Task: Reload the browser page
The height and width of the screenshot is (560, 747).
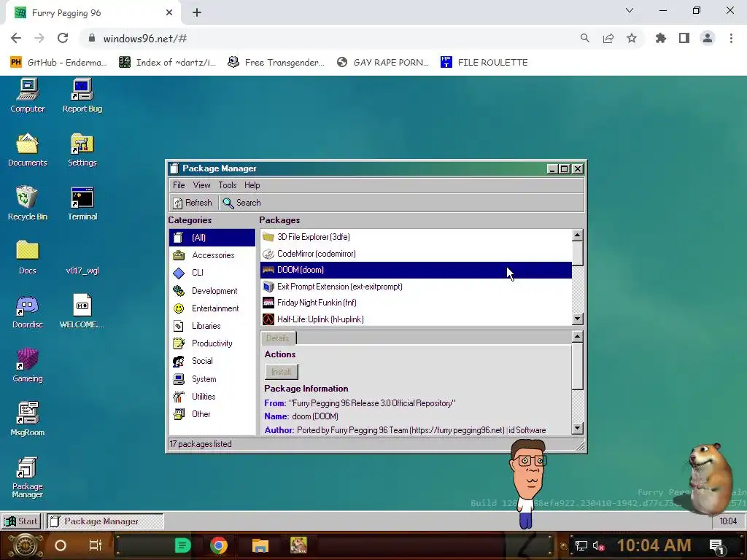Action: [x=63, y=38]
